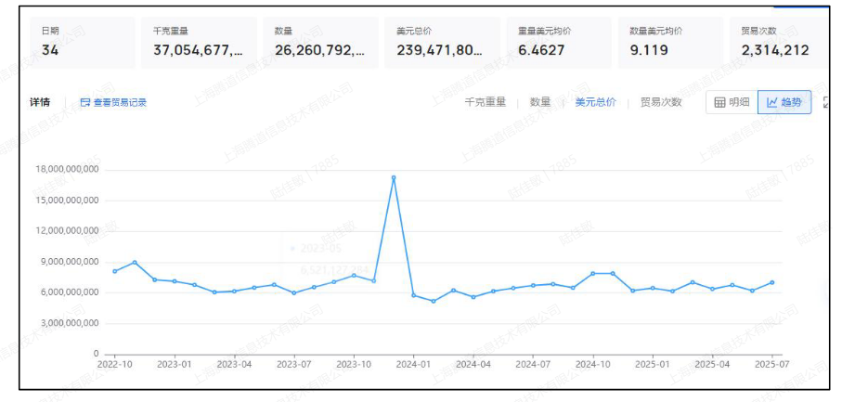Toggle view to 趋势 chart mode
Screen dimensions: 868x402
click(784, 102)
